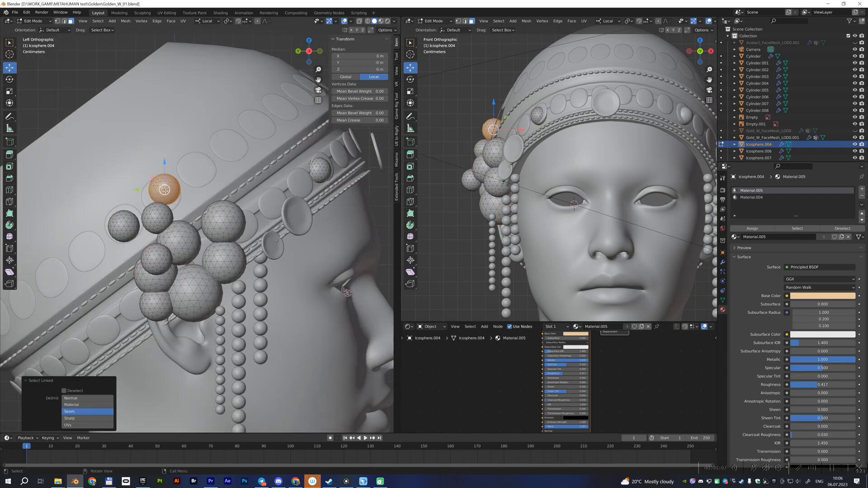
Task: Switch to face select mode in left viewport
Action: (71, 21)
